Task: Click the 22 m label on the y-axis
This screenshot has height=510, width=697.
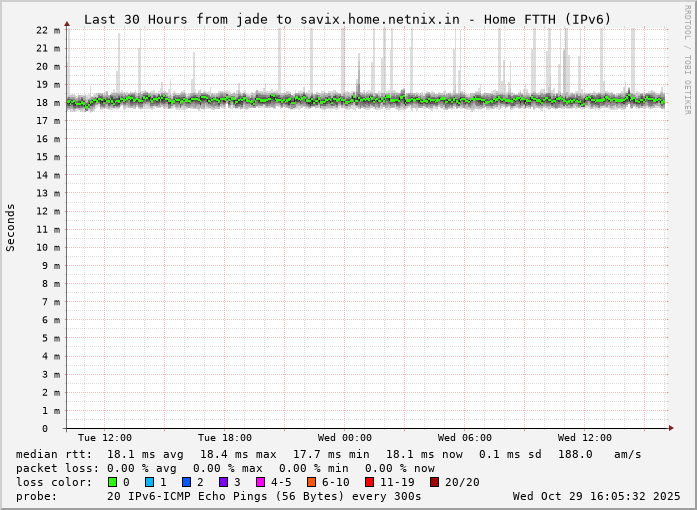Action: [x=47, y=30]
